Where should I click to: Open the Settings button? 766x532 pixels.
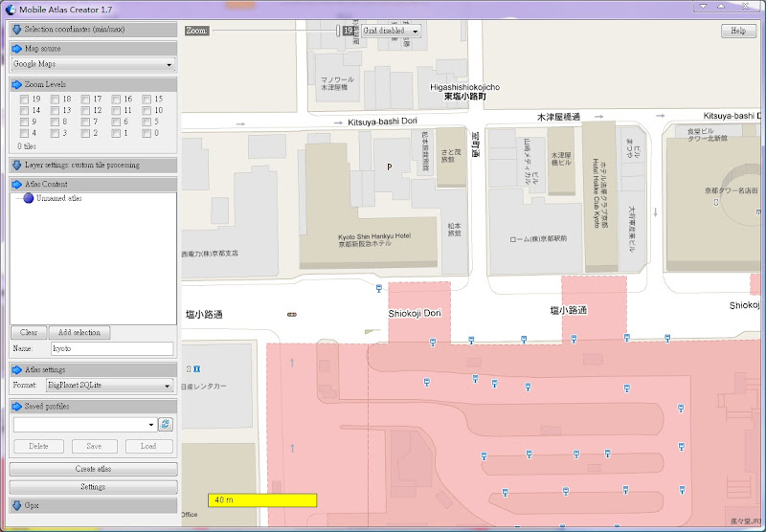coord(93,487)
